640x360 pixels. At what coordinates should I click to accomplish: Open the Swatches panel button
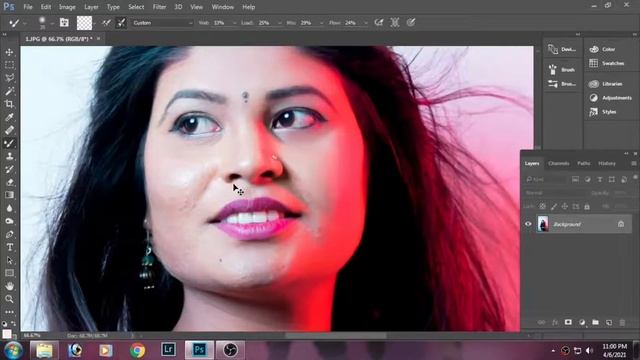pos(607,63)
